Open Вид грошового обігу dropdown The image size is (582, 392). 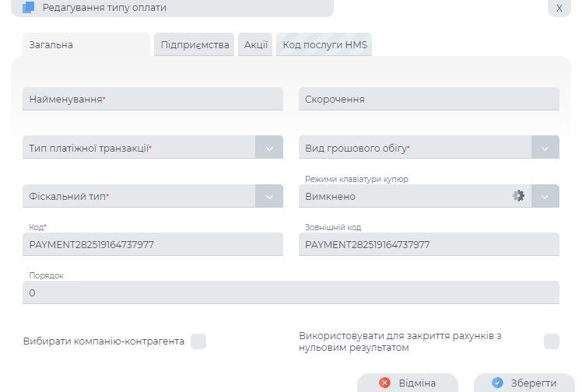pos(545,148)
